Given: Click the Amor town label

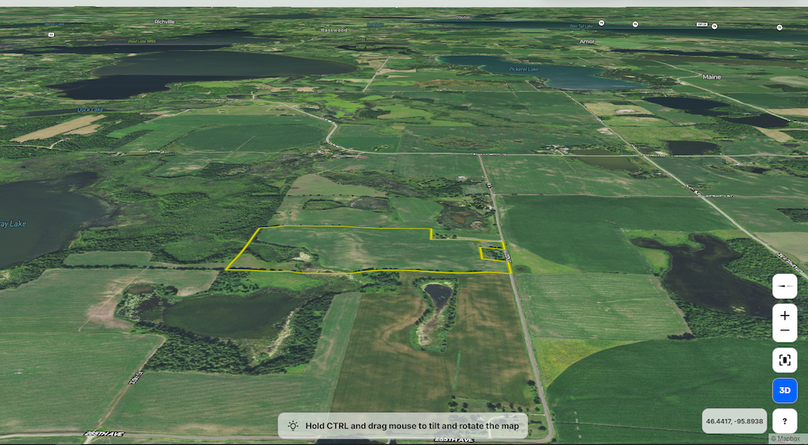Looking at the screenshot, I should point(587,42).
